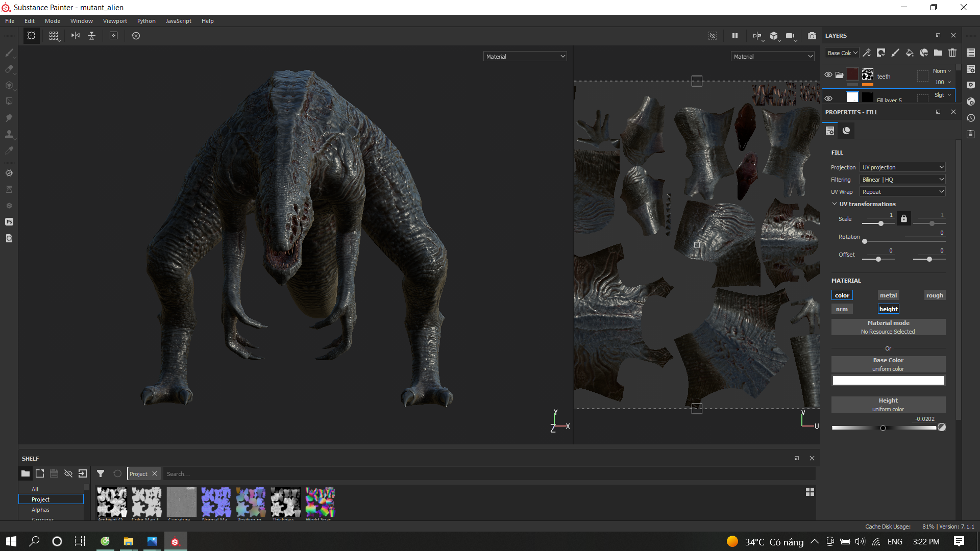Collapse the UV transformations section
This screenshot has width=980, height=551.
(x=835, y=204)
